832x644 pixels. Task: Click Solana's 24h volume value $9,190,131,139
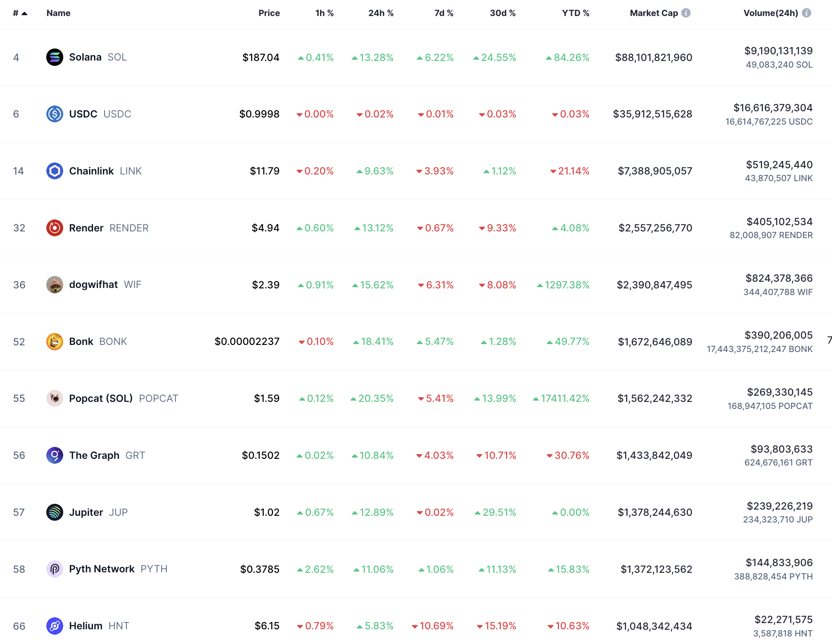point(778,51)
